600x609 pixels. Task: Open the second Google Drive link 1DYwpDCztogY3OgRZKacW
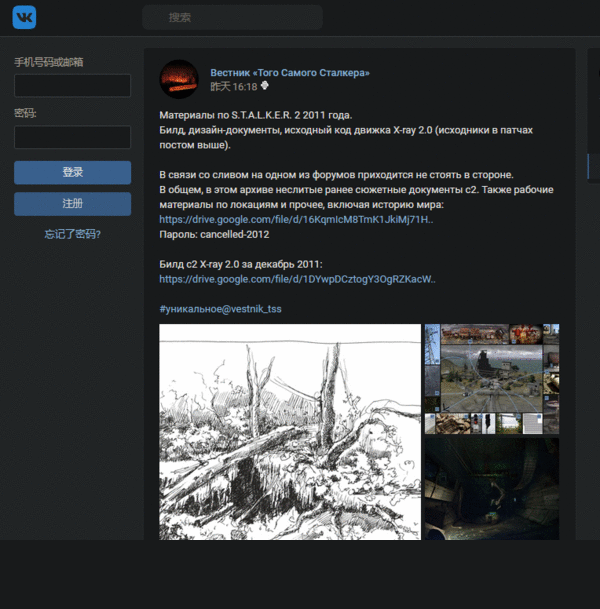click(x=297, y=279)
